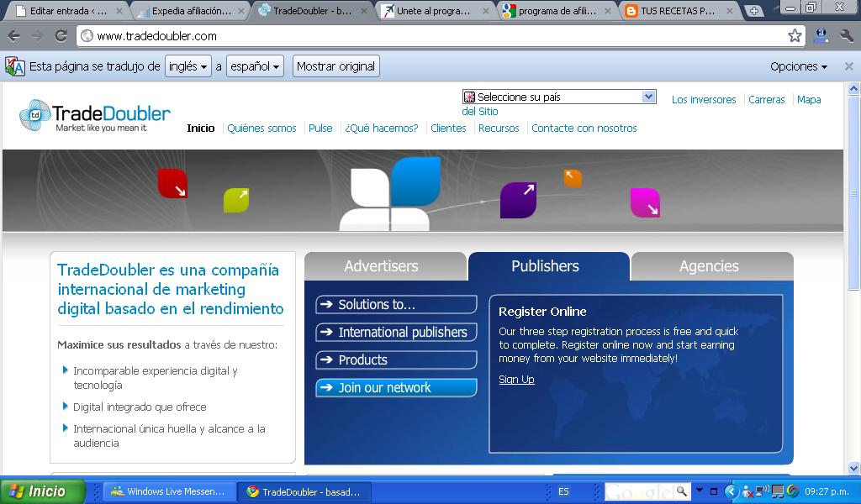
Task: Click Join our network button
Action: (x=396, y=388)
